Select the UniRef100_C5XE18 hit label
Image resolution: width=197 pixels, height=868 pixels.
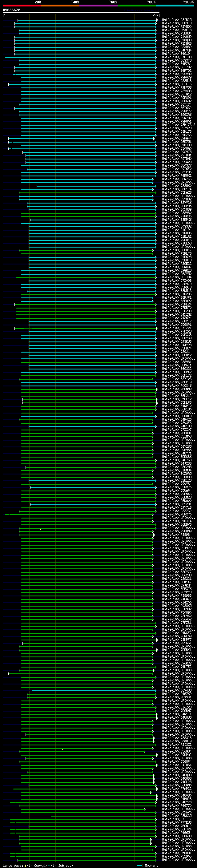tap(177, 30)
